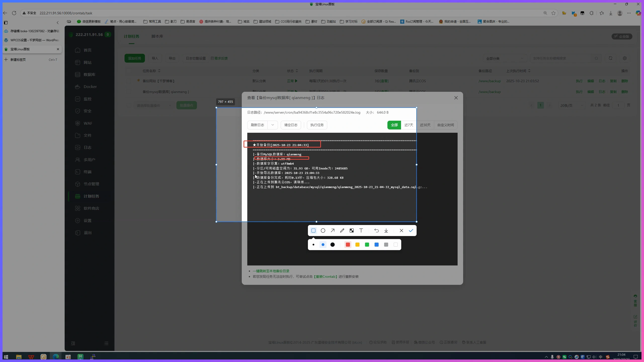Choose the 自定义时间 log filter

coord(446,125)
